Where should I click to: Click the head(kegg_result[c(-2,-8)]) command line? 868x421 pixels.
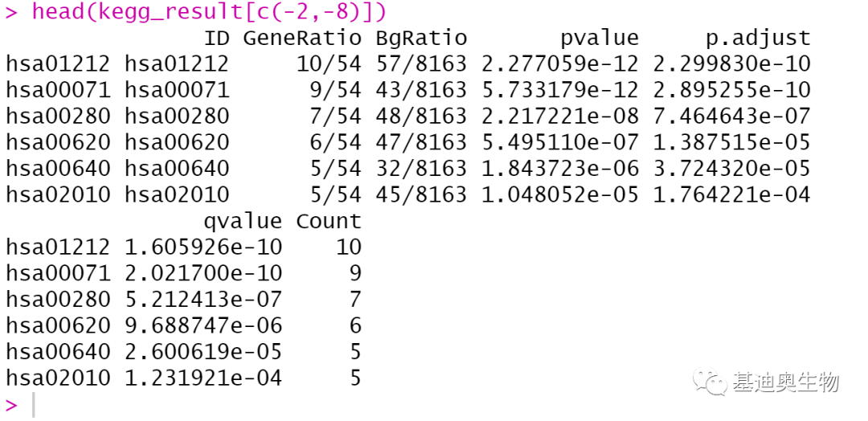209,12
